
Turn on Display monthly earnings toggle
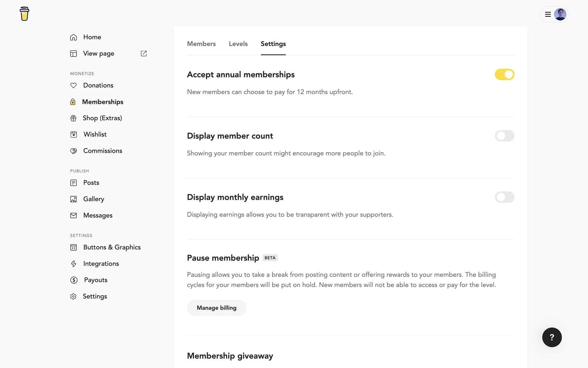click(504, 197)
